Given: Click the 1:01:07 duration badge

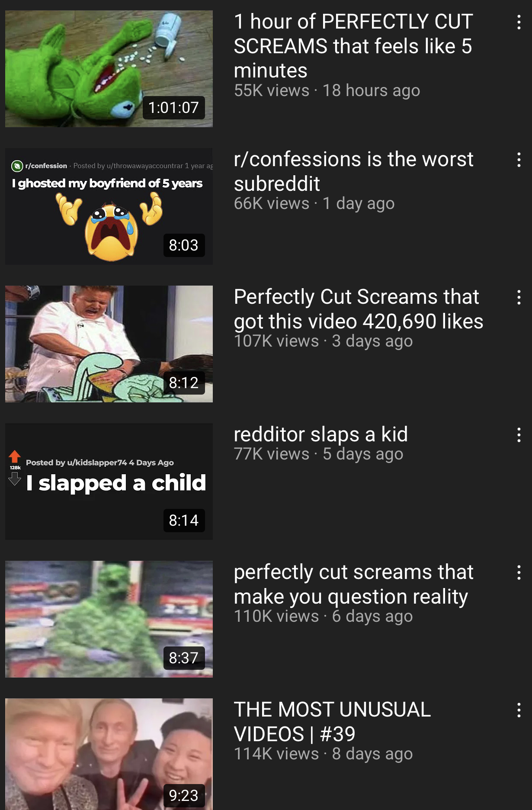Looking at the screenshot, I should tap(173, 107).
